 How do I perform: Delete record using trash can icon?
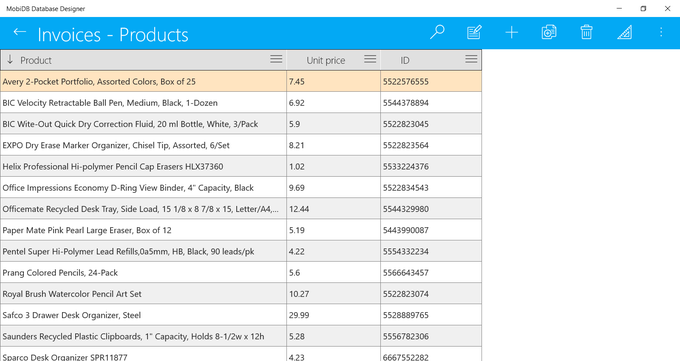(586, 32)
